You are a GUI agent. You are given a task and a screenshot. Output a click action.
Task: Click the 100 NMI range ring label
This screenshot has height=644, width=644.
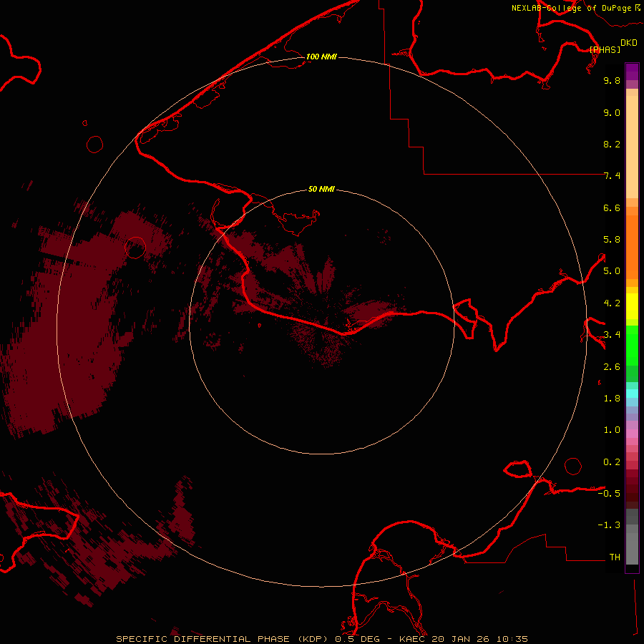pyautogui.click(x=321, y=57)
